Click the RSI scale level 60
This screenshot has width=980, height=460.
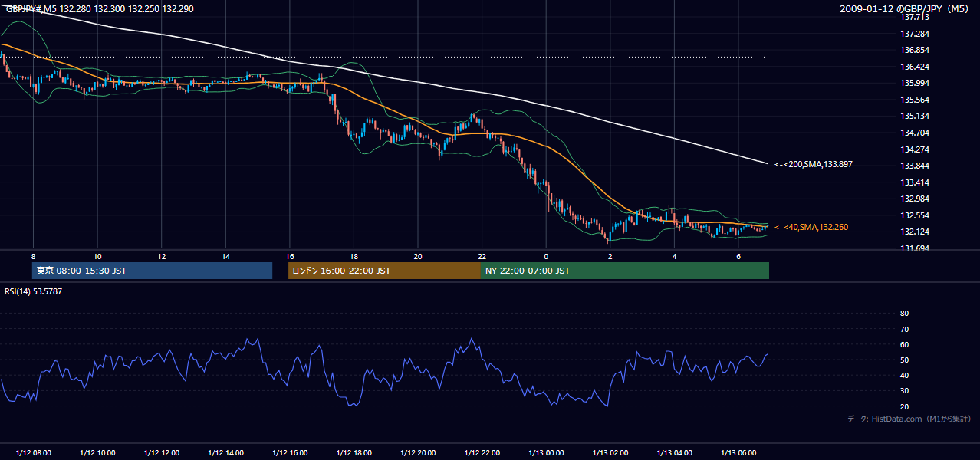(x=904, y=345)
